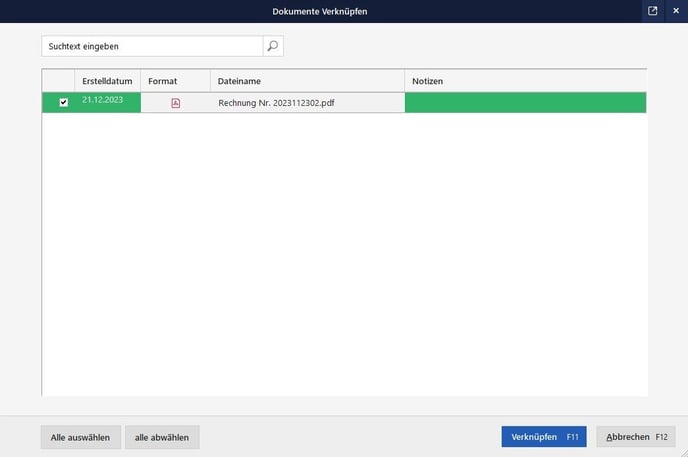Pop out the dialog with the external window icon
The height and width of the screenshot is (457, 688).
coord(652,11)
